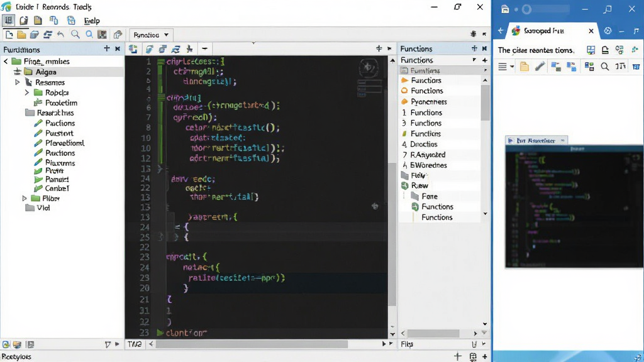
Task: Click the hamburger list icon in right window
Action: 502,67
